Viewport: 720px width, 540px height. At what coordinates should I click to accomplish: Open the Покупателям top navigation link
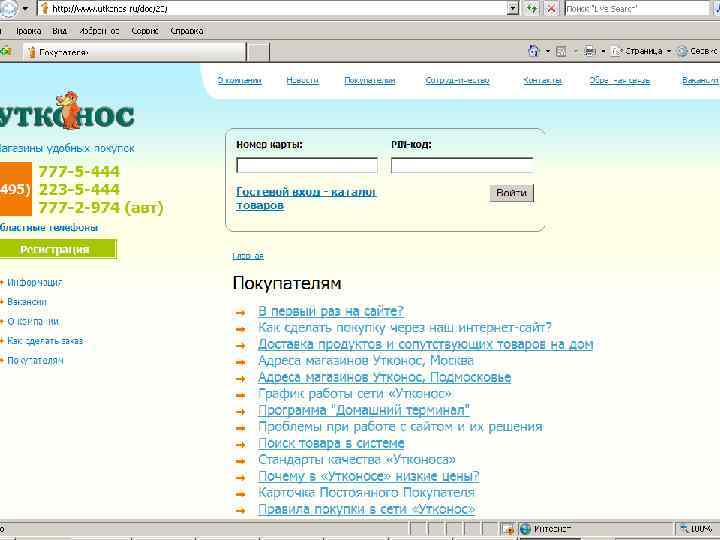pos(370,80)
